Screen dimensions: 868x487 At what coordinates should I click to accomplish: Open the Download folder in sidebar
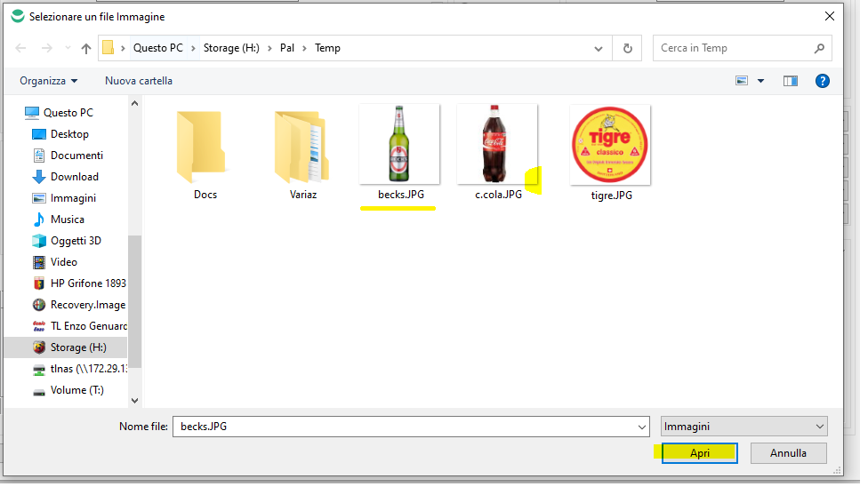[74, 177]
